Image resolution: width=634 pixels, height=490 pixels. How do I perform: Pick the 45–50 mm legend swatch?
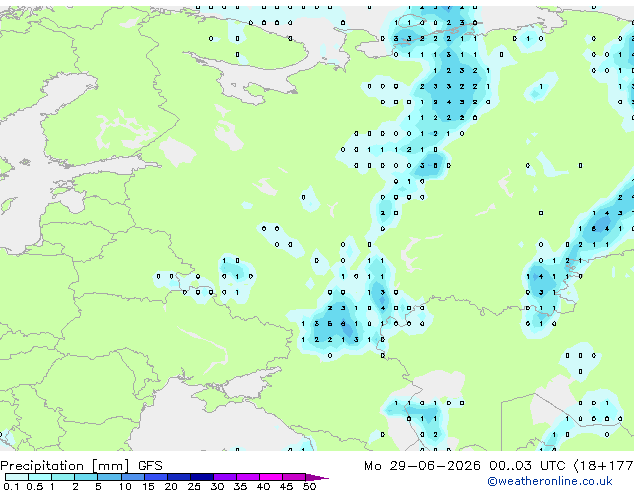(x=294, y=477)
